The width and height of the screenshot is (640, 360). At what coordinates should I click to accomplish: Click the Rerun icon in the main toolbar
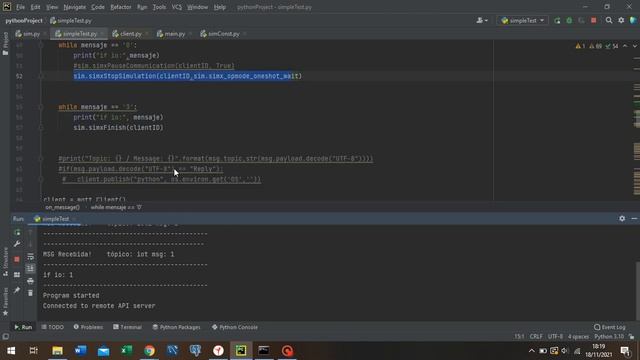(557, 20)
